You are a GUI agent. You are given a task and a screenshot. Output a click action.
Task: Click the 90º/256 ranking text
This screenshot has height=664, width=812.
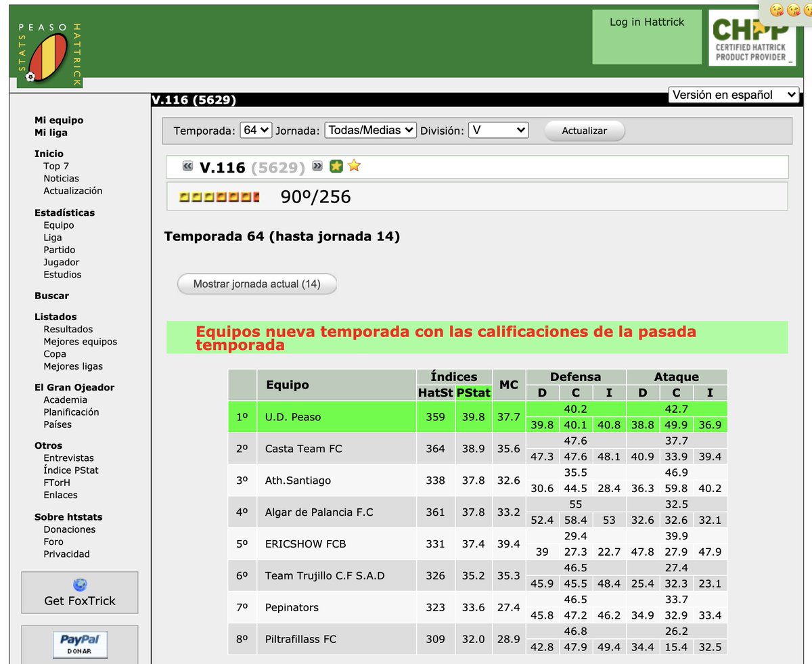315,197
